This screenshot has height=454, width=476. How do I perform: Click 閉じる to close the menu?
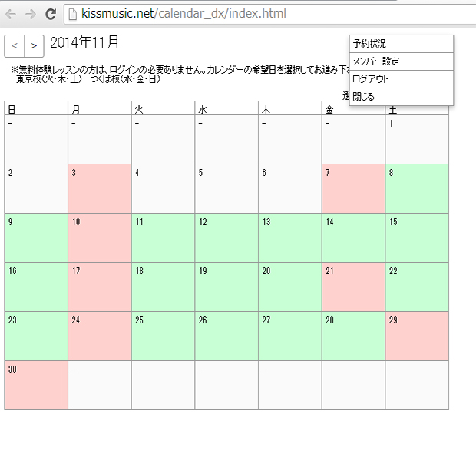tap(402, 97)
